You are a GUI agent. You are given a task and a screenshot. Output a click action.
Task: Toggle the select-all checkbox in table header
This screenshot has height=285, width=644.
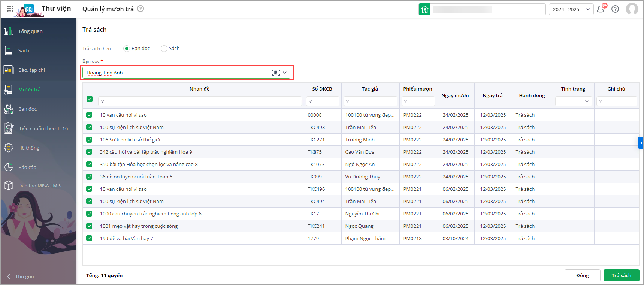(90, 99)
